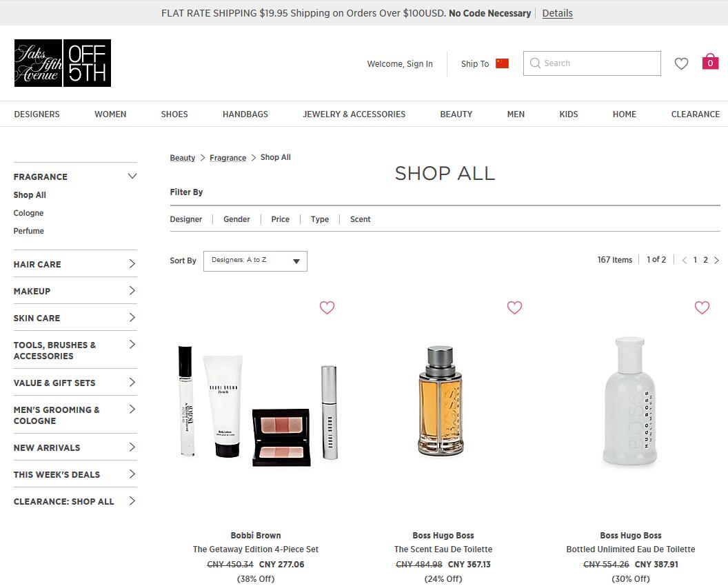Expand the Skin Care category
This screenshot has width=728, height=586.
coord(132,318)
